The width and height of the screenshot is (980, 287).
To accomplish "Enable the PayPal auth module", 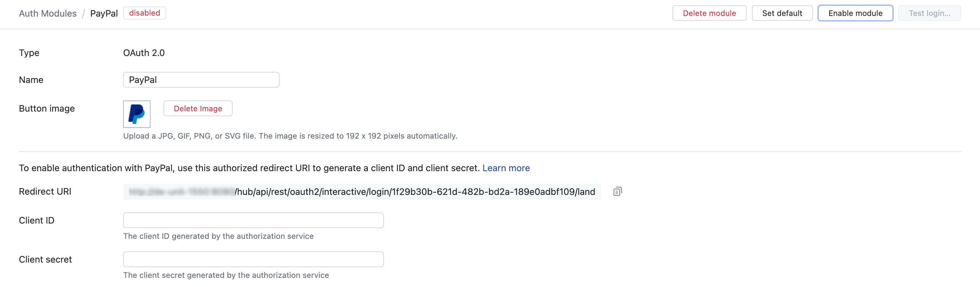I will [855, 13].
